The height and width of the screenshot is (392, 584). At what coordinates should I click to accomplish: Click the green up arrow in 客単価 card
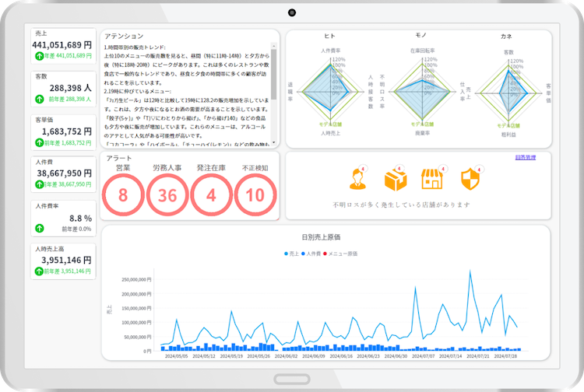(40, 142)
